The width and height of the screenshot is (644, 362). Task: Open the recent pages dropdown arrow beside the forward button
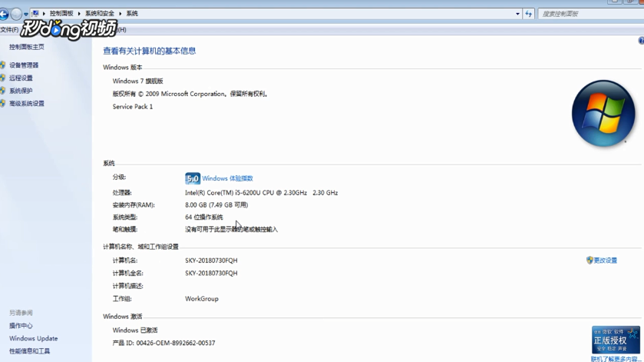pyautogui.click(x=26, y=15)
